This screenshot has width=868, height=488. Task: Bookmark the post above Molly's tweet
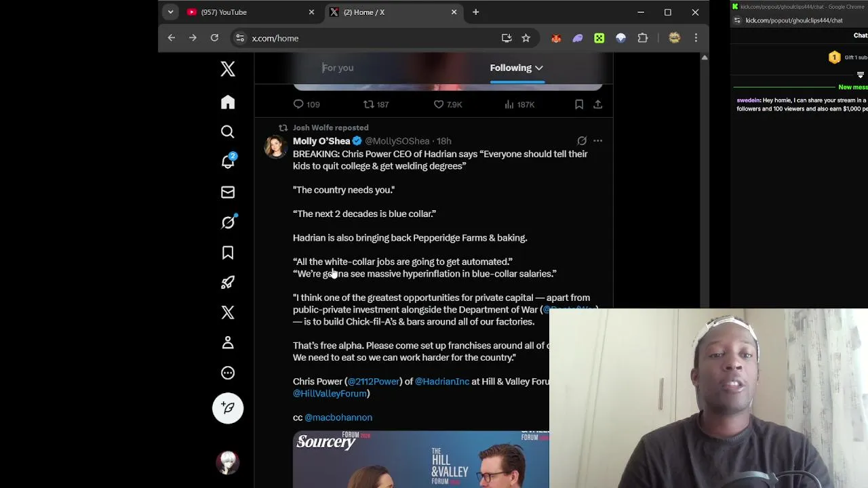click(579, 104)
